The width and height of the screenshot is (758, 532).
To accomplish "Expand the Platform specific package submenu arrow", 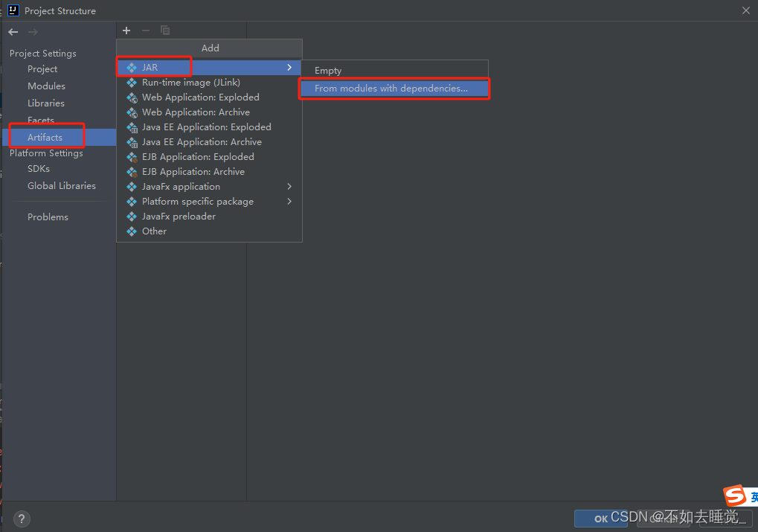I will 289,201.
